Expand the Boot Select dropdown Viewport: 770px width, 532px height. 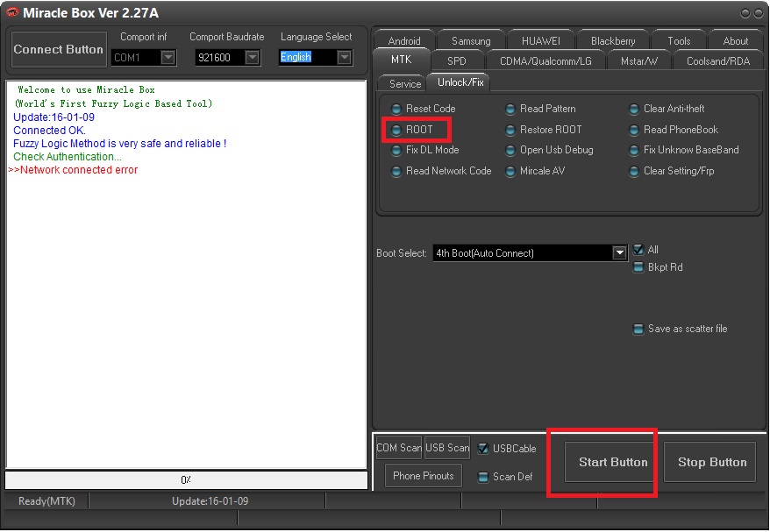tap(620, 253)
